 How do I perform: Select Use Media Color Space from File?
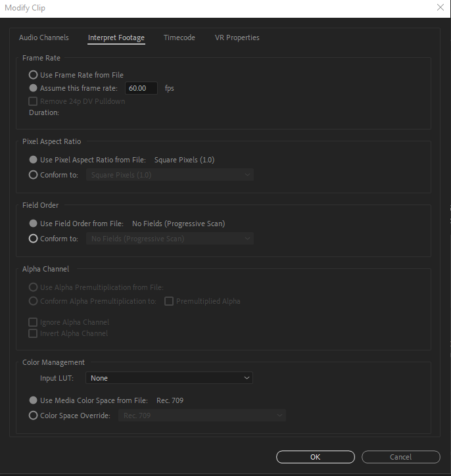click(x=34, y=400)
